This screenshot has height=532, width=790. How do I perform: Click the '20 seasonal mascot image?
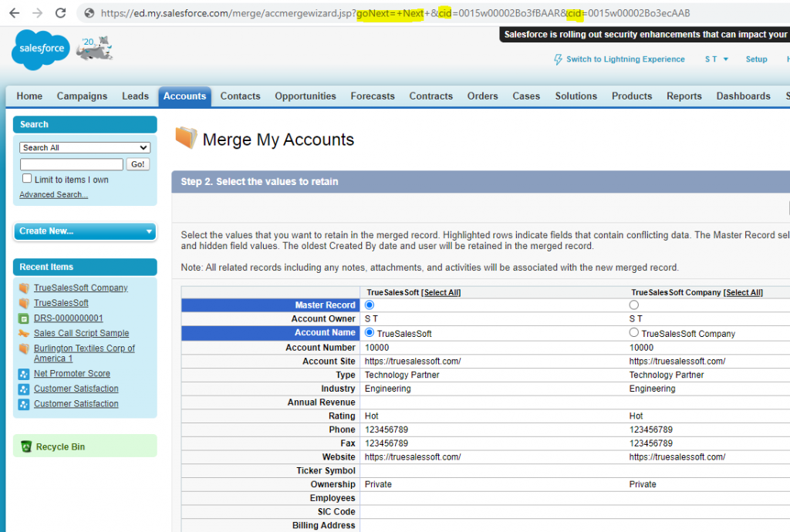click(x=94, y=49)
